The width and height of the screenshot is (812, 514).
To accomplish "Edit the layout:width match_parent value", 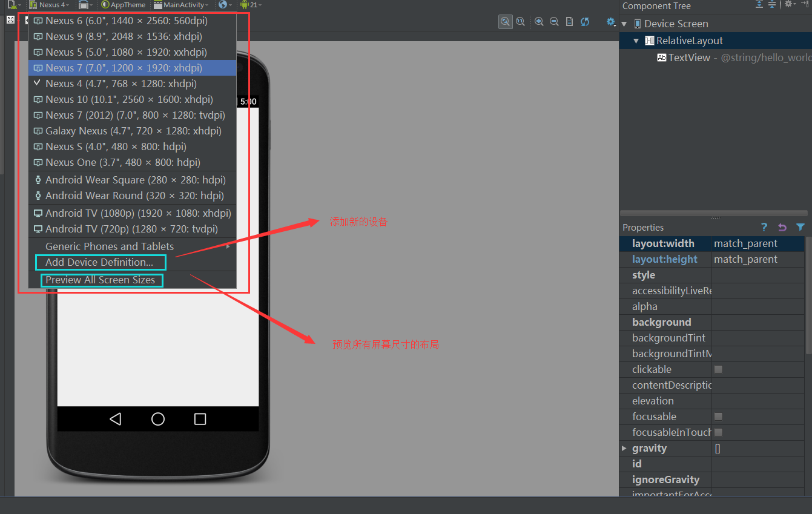I will 758,243.
